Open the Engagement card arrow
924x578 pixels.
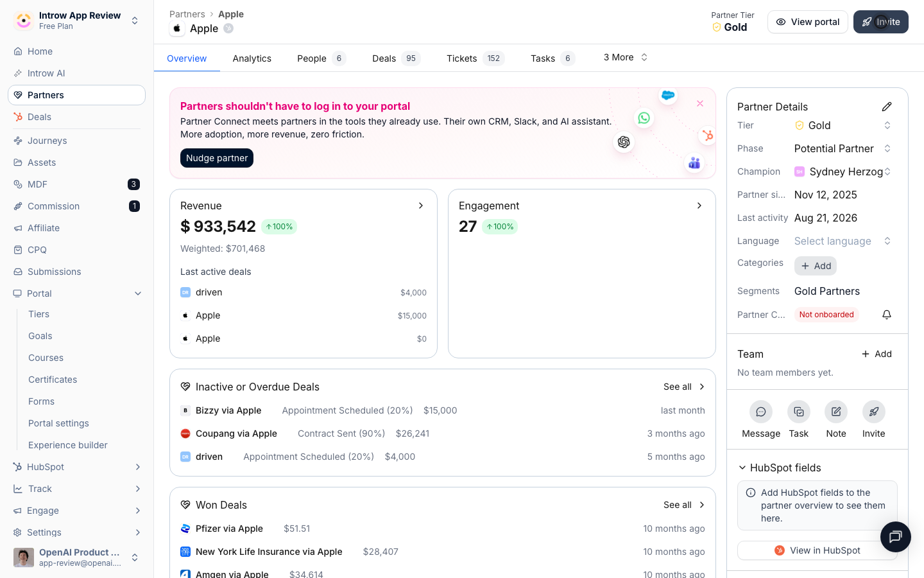[699, 206]
